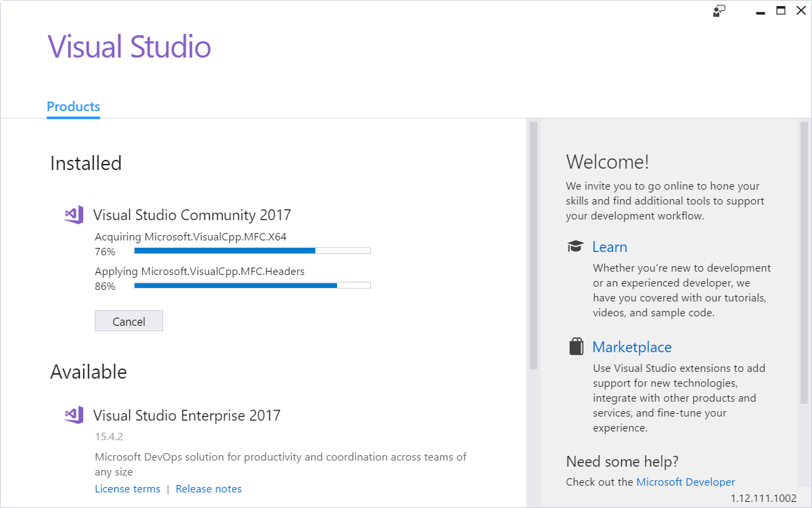Click the Visual Studio Community 2017 logo icon
812x508 pixels.
tap(74, 215)
